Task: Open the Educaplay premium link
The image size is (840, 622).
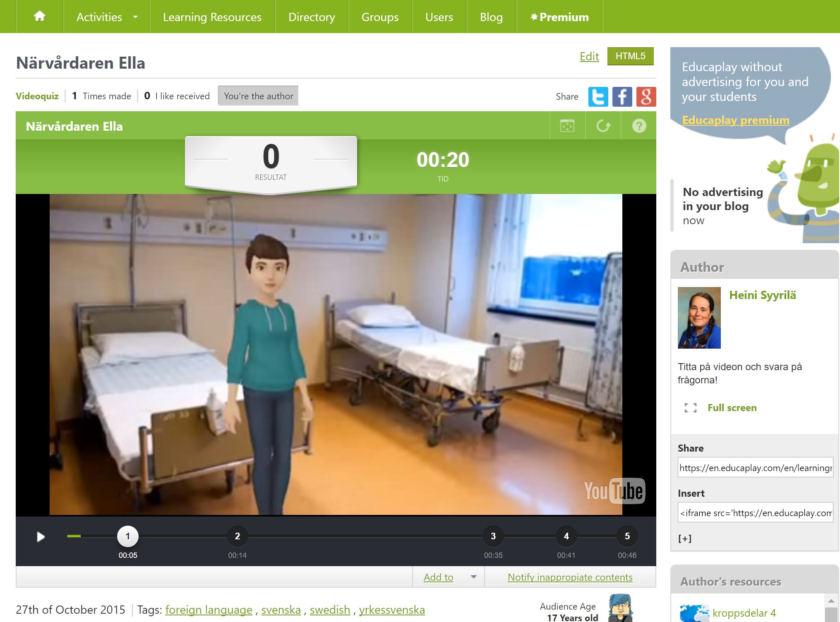Action: tap(735, 120)
